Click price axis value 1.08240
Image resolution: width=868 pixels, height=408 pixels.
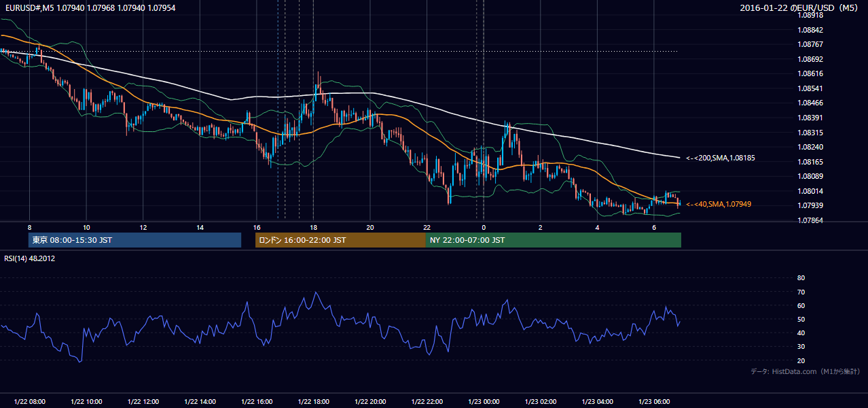click(810, 147)
